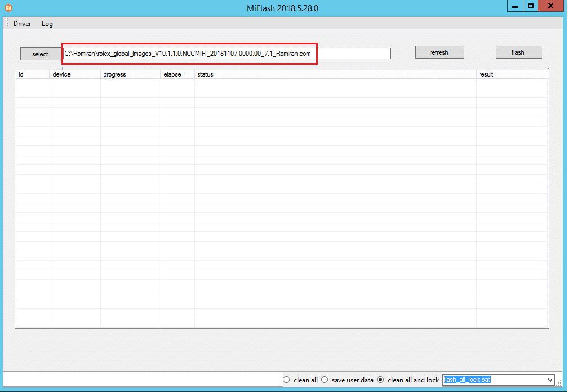This screenshot has height=392, width=568.
Task: Open the Log menu
Action: [47, 24]
